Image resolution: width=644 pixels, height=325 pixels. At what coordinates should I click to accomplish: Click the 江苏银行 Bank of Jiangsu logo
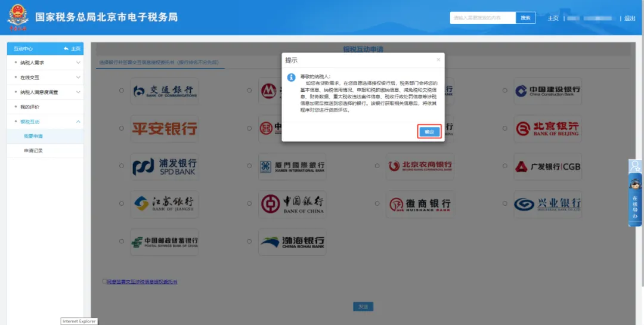click(165, 204)
